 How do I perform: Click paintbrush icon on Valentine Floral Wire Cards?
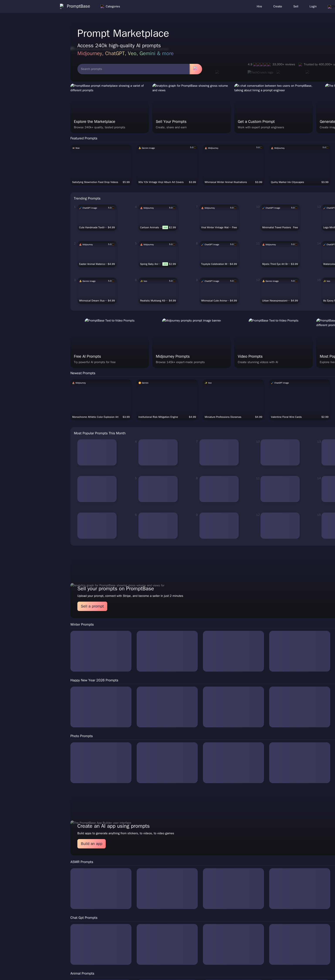(272, 383)
